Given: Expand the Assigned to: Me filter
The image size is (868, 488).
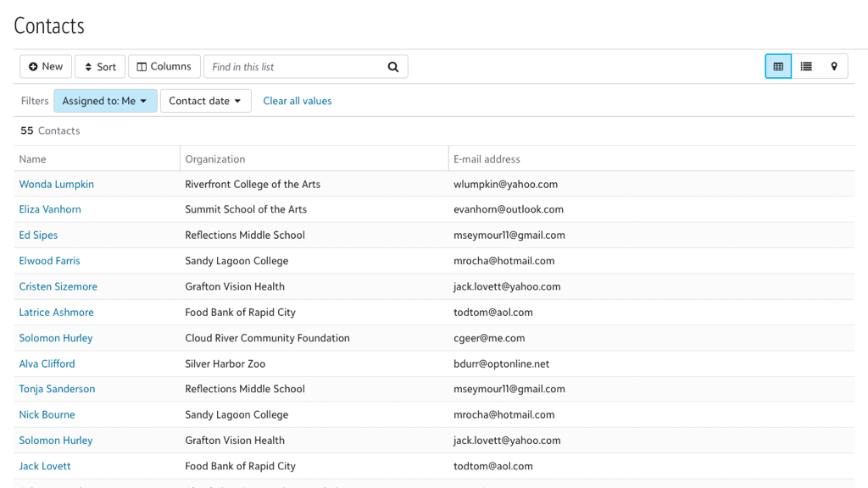Looking at the screenshot, I should [x=105, y=101].
